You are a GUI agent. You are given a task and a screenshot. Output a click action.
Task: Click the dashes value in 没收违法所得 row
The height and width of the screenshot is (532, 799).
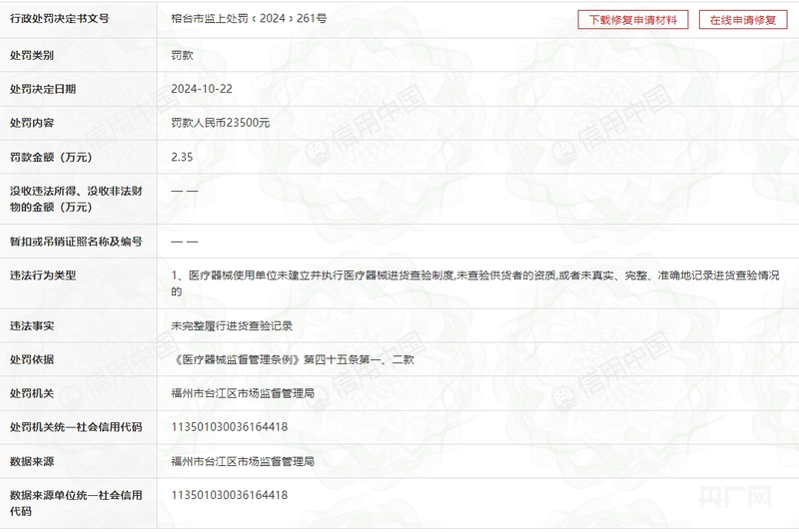click(x=185, y=191)
